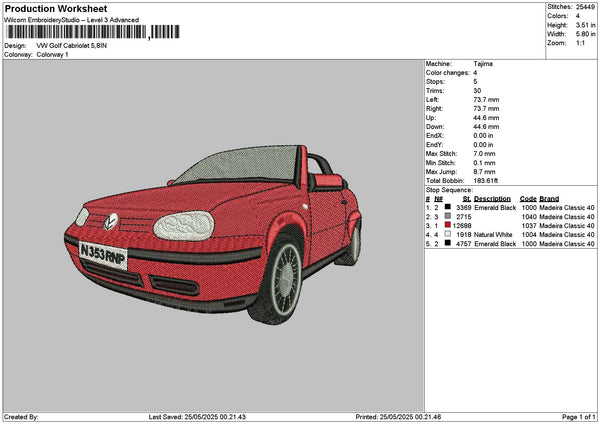This screenshot has width=600, height=424.
Task: Click the N# column header
Action: point(439,199)
